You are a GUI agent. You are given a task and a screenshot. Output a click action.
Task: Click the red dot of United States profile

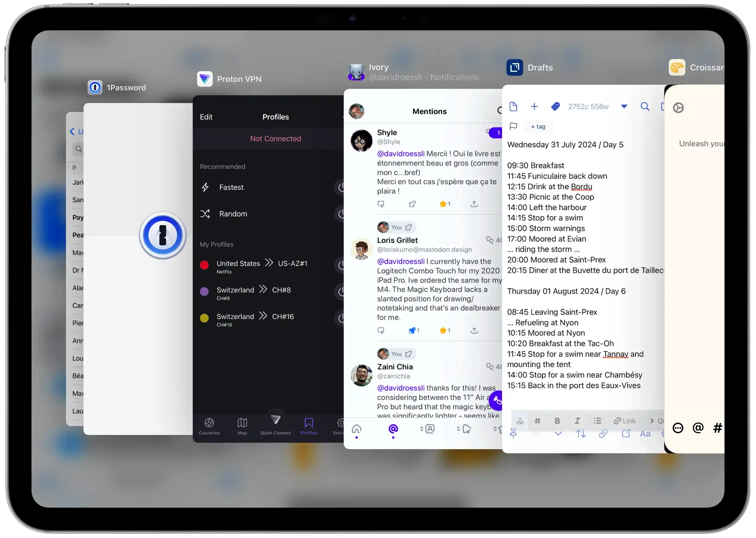click(204, 265)
